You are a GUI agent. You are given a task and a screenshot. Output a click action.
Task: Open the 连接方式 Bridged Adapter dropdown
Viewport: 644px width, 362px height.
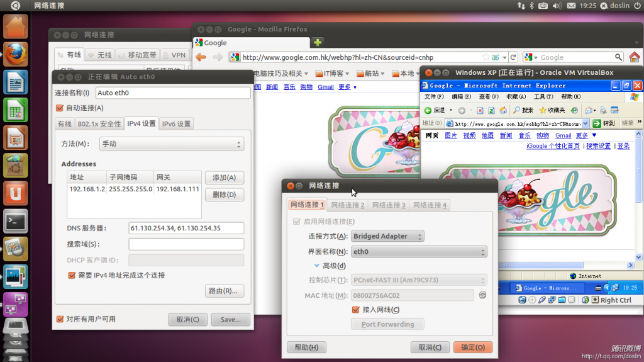tap(387, 236)
